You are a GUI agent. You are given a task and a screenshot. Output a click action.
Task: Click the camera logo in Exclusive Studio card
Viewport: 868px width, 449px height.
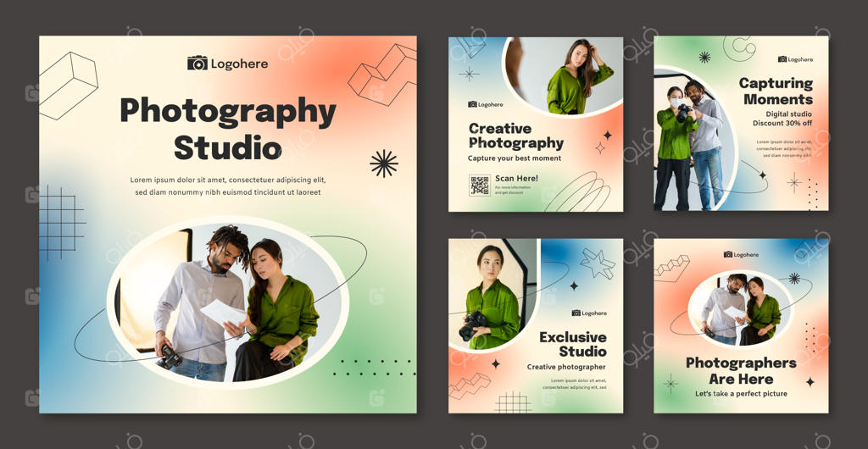576,313
